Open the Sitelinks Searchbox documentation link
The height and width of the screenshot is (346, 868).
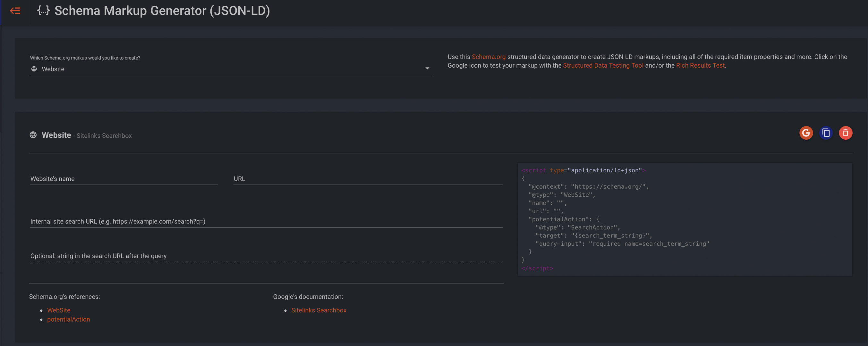pyautogui.click(x=319, y=310)
